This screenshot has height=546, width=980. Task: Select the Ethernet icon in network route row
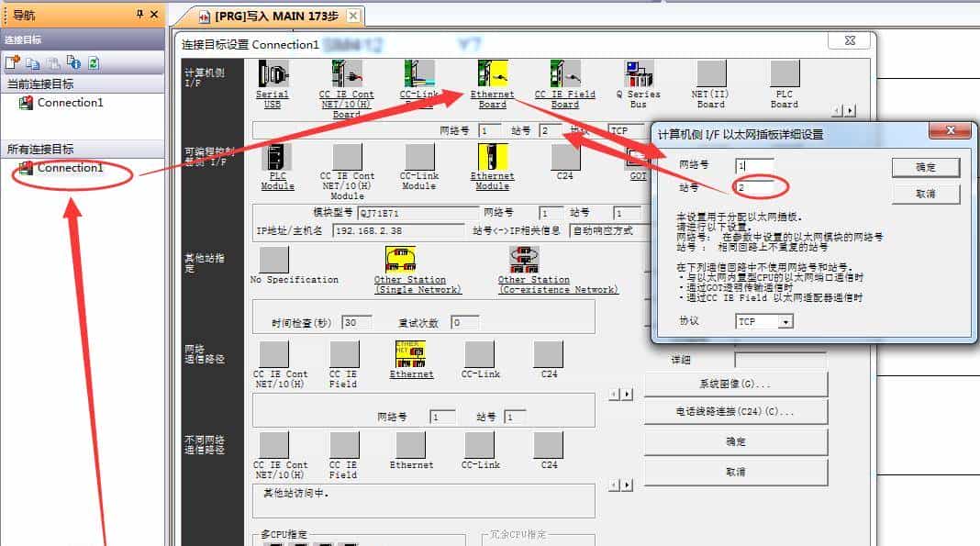tap(410, 353)
